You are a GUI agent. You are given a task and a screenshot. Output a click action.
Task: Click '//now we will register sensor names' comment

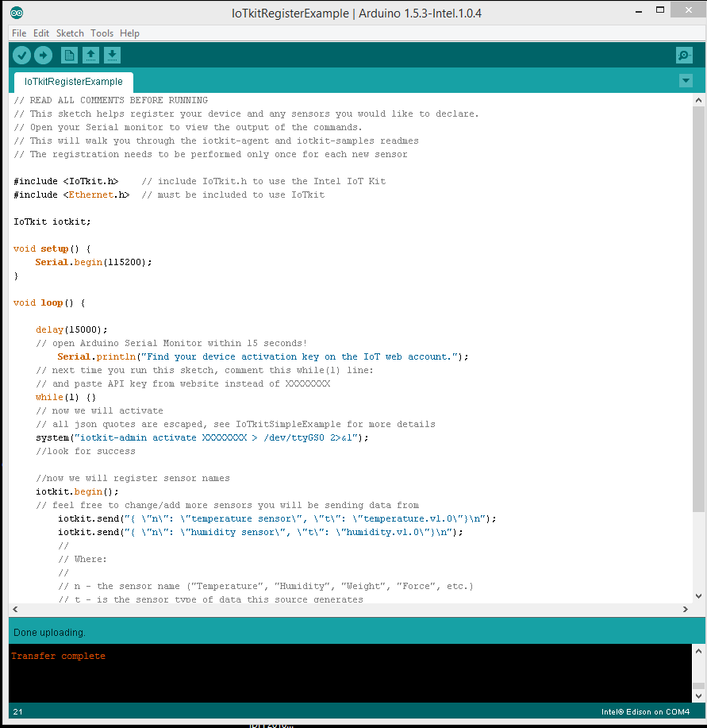coord(133,478)
